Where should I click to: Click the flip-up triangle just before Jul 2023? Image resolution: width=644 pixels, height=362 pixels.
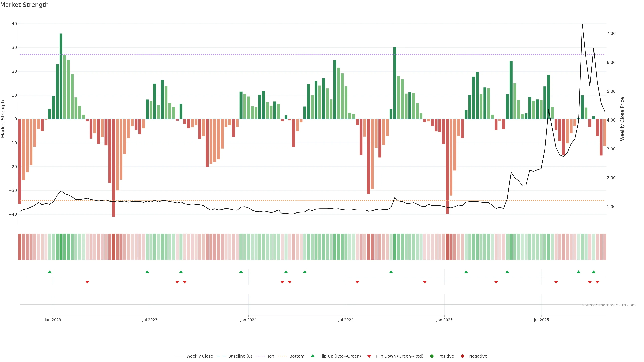147,272
